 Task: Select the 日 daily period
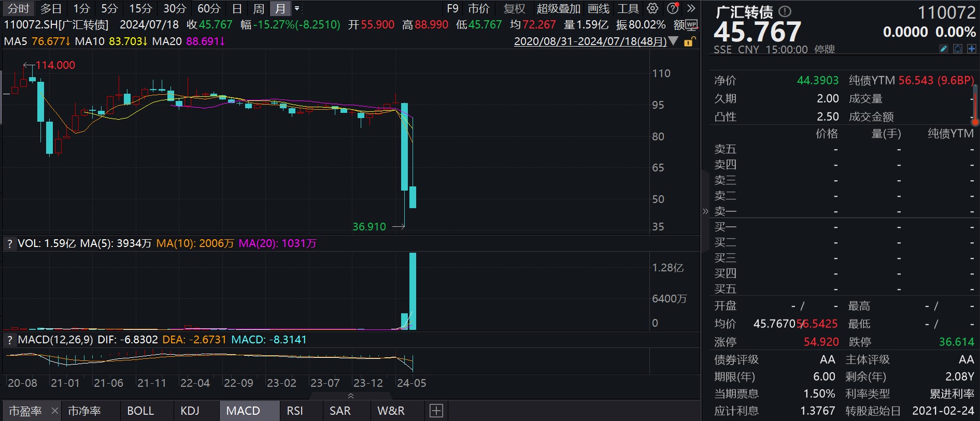[237, 8]
